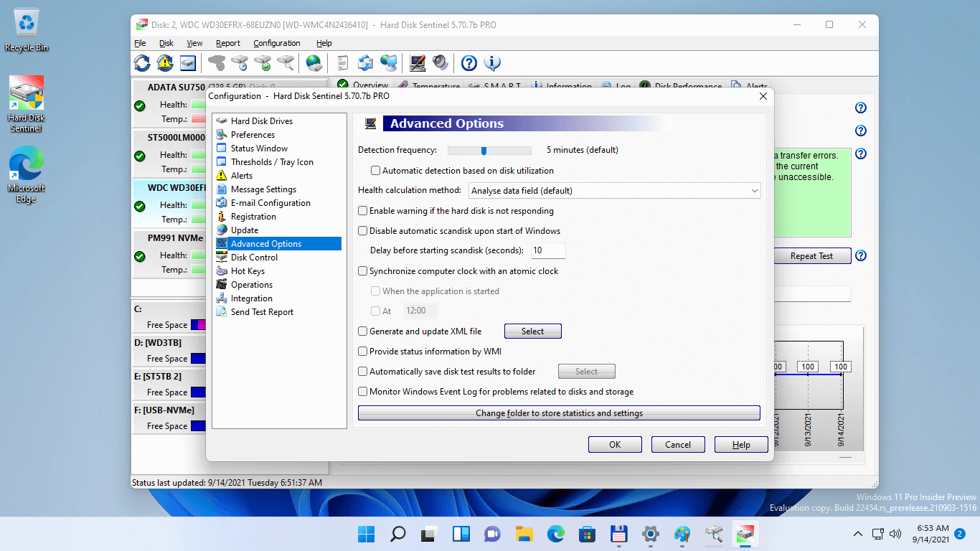Select Send Test Report in configuration list
Image resolution: width=980 pixels, height=551 pixels.
[262, 312]
